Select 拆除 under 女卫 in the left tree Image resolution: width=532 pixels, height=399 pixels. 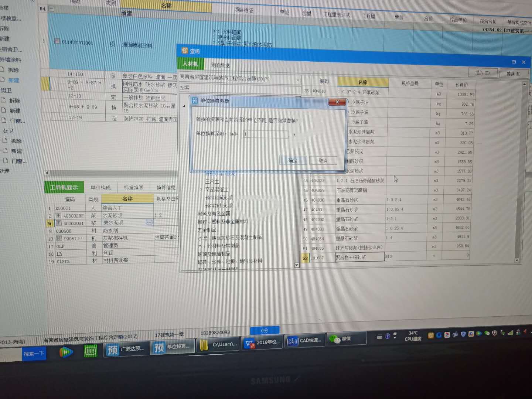[16, 141]
